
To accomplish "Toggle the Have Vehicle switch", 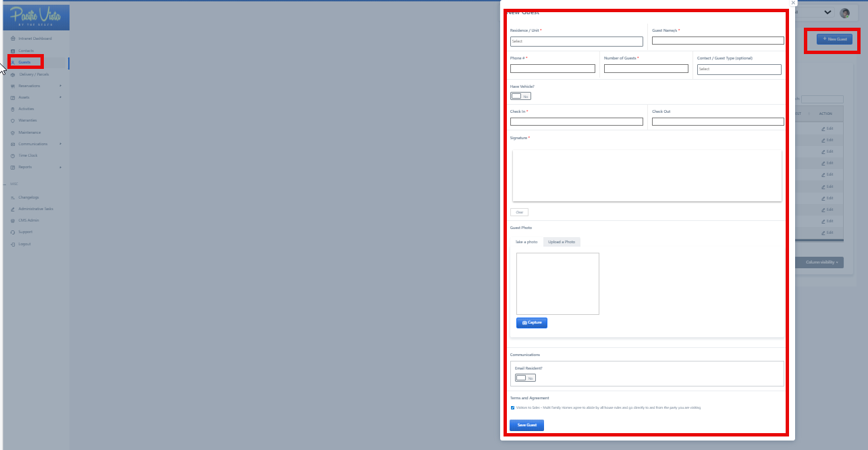I will click(x=520, y=96).
